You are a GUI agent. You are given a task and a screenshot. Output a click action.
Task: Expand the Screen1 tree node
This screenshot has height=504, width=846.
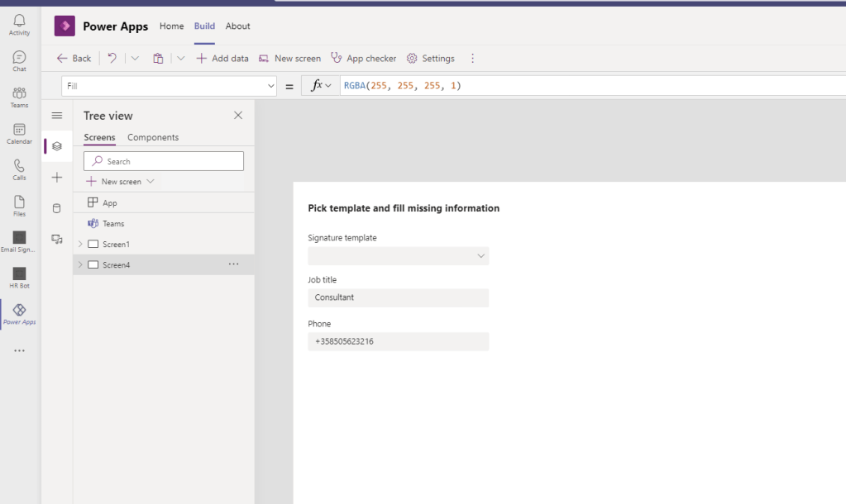(x=80, y=245)
